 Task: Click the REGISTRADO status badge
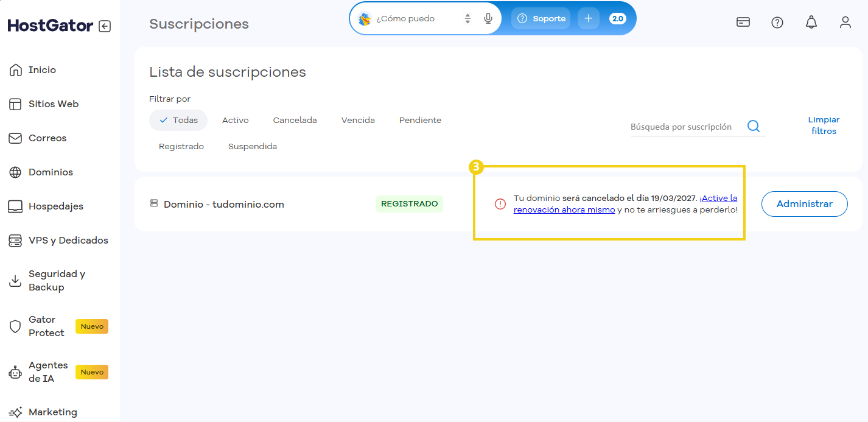410,204
